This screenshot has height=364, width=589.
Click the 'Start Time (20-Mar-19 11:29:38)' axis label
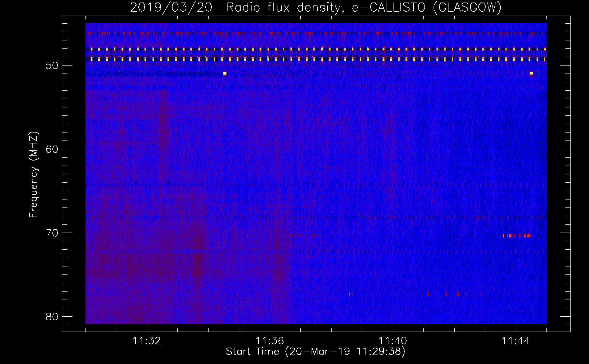click(316, 352)
